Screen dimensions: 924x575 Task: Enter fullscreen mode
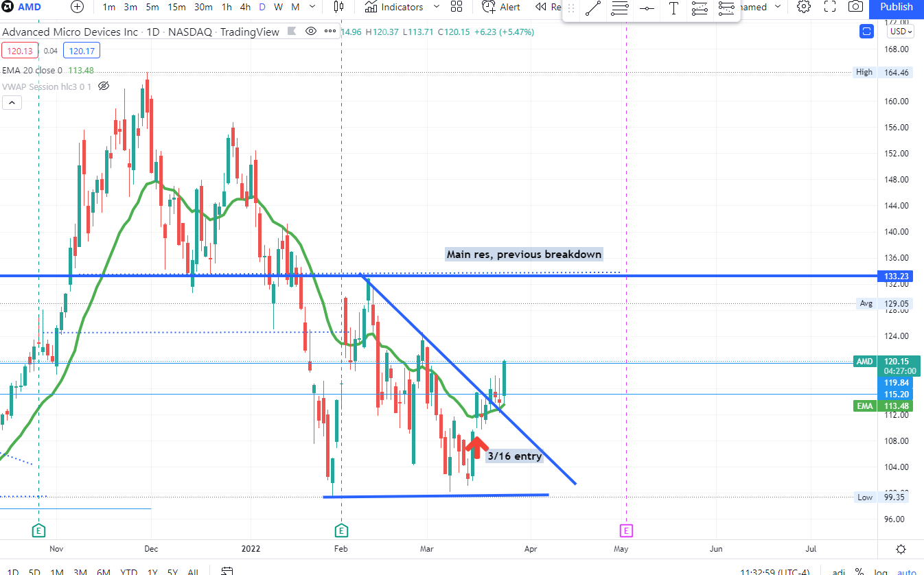(829, 7)
